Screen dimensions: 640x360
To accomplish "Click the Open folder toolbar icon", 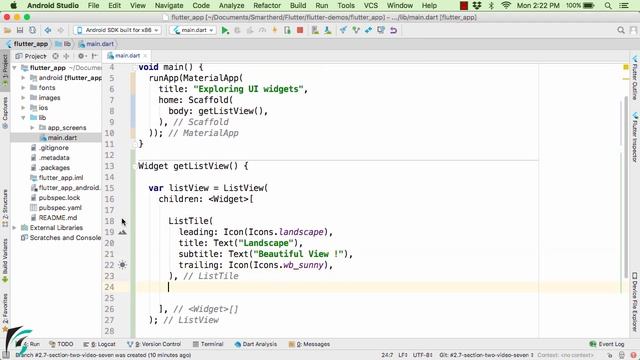I will 7,30.
